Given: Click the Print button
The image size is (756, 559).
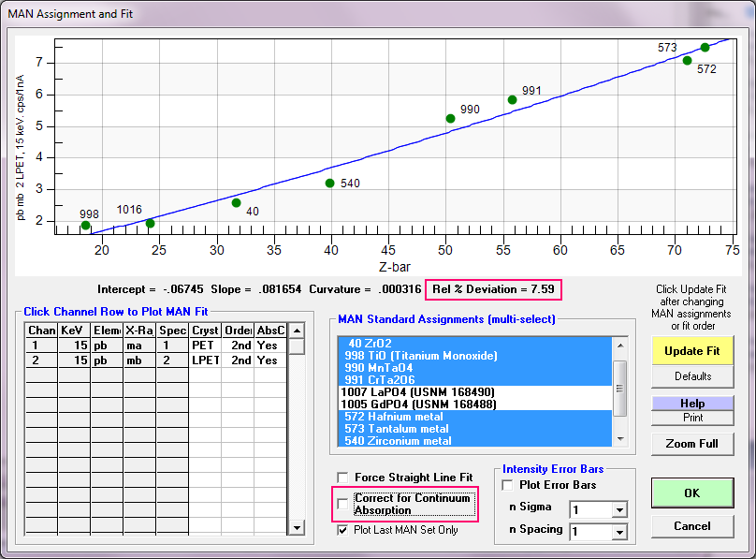Looking at the screenshot, I should click(692, 417).
